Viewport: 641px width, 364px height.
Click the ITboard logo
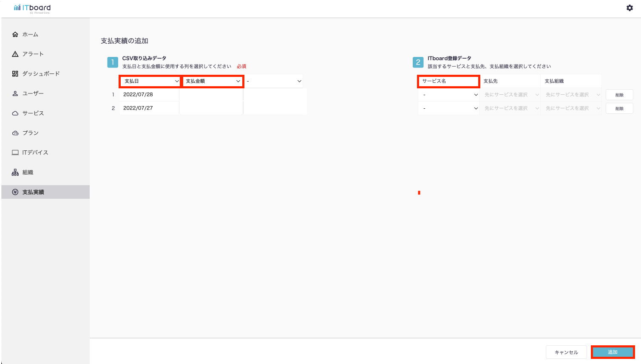click(x=32, y=8)
